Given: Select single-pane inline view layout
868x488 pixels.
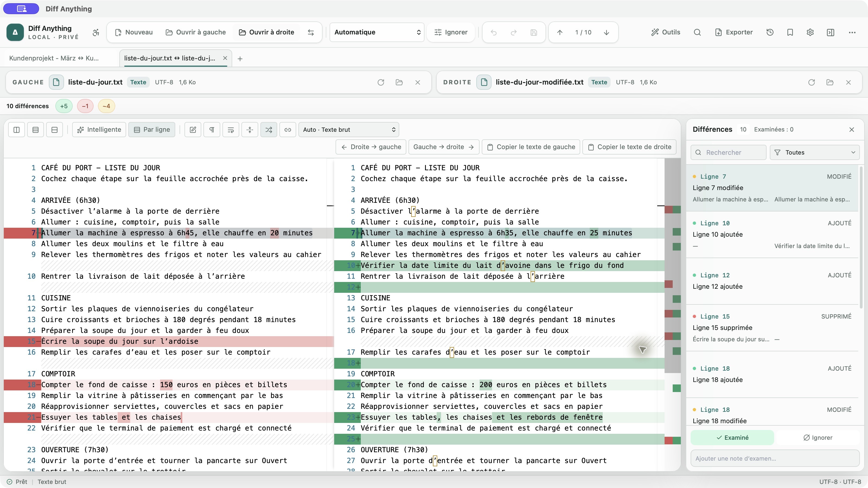Looking at the screenshot, I should coord(55,130).
